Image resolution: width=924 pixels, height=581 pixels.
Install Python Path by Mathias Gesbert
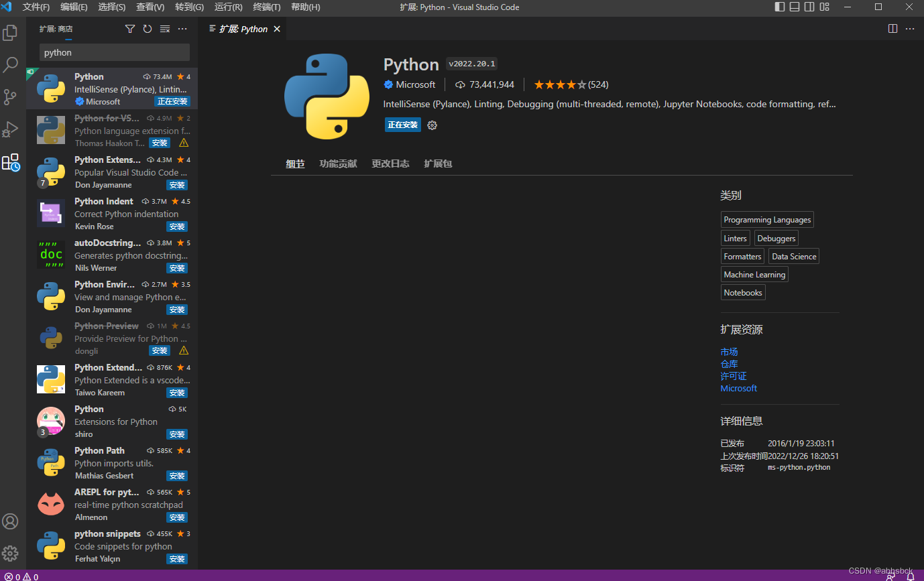point(177,476)
